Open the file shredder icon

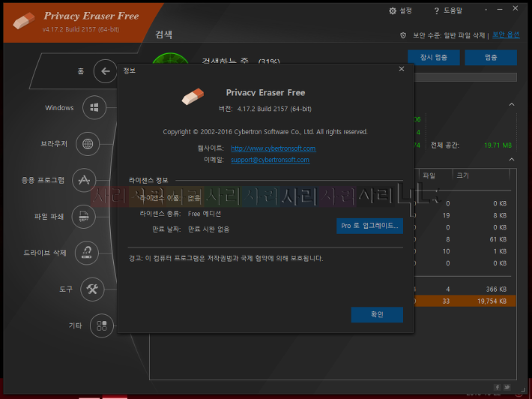coord(83,216)
